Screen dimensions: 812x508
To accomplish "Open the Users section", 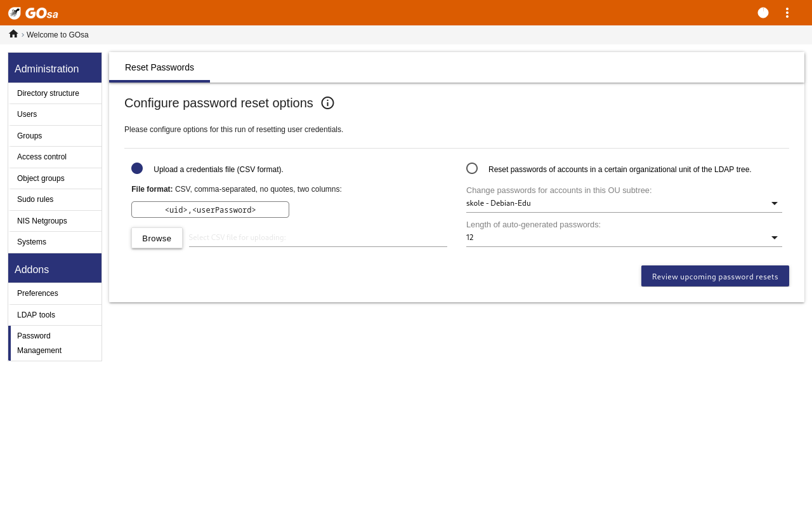I will pos(27,114).
